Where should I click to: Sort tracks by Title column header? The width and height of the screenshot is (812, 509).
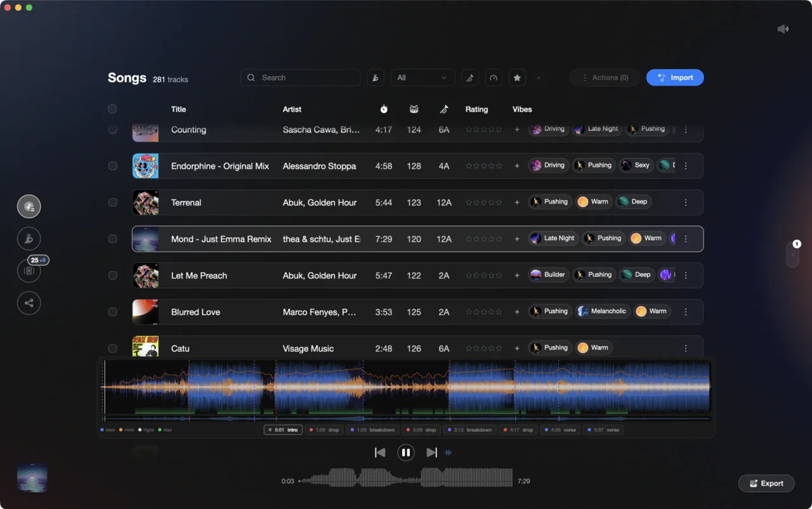pyautogui.click(x=178, y=109)
